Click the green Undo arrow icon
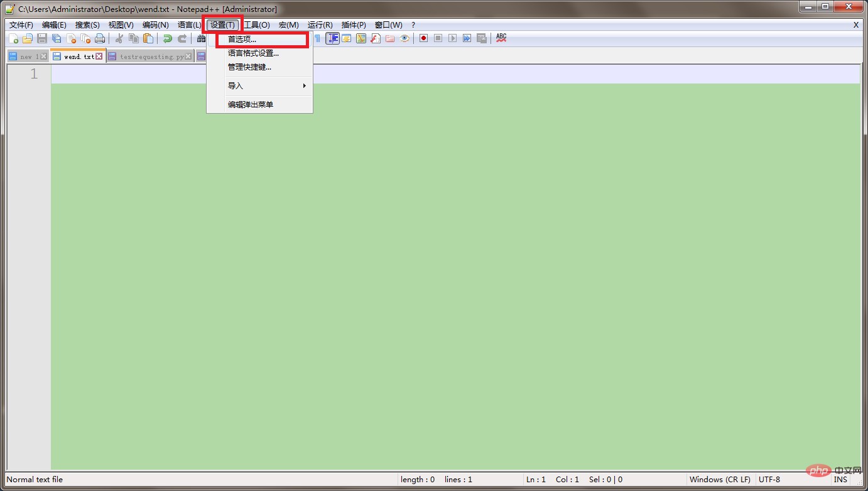Viewport: 868px width, 491px height. coord(167,39)
